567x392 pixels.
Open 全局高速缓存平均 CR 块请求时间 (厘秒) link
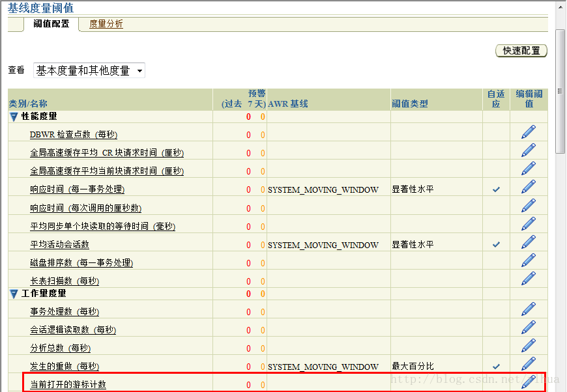[x=107, y=153]
